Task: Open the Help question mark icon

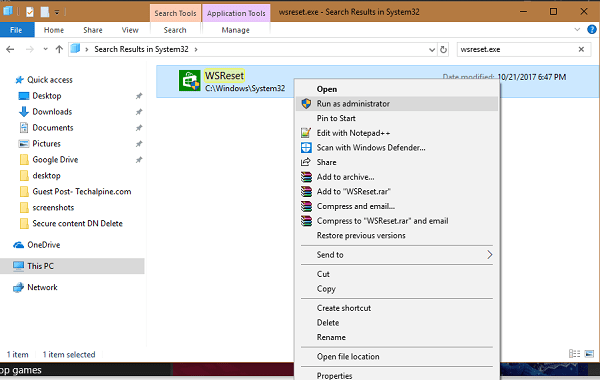Action: tap(592, 29)
